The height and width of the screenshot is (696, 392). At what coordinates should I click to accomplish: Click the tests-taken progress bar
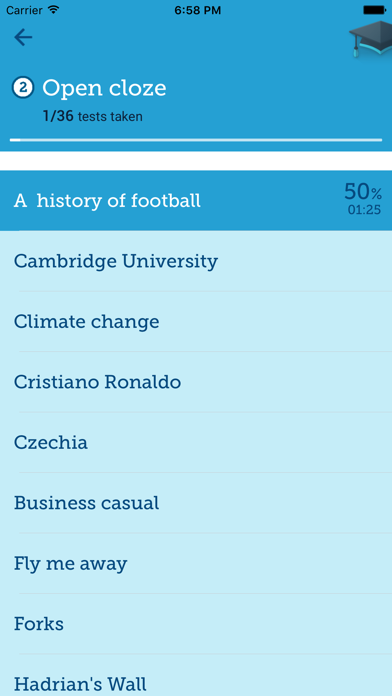(x=196, y=140)
